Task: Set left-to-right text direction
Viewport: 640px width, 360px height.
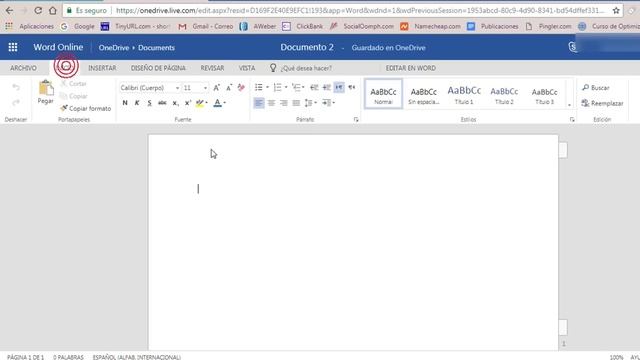Action: (339, 87)
